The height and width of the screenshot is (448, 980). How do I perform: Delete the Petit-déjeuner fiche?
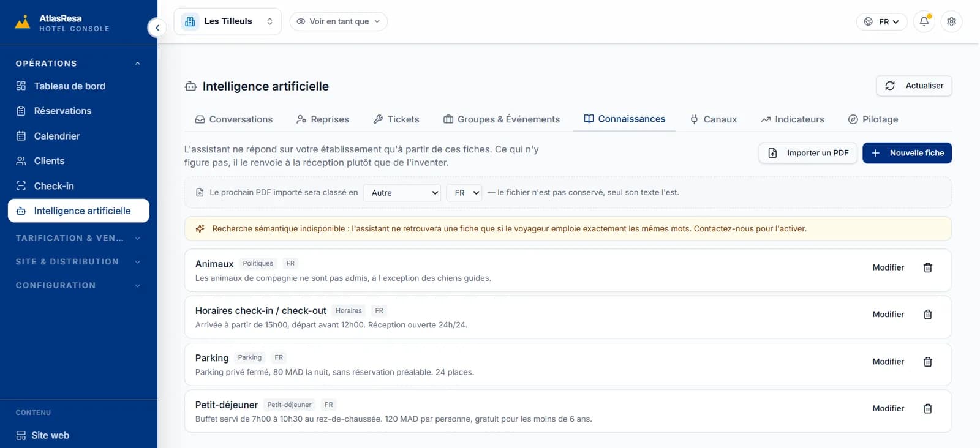pos(928,409)
